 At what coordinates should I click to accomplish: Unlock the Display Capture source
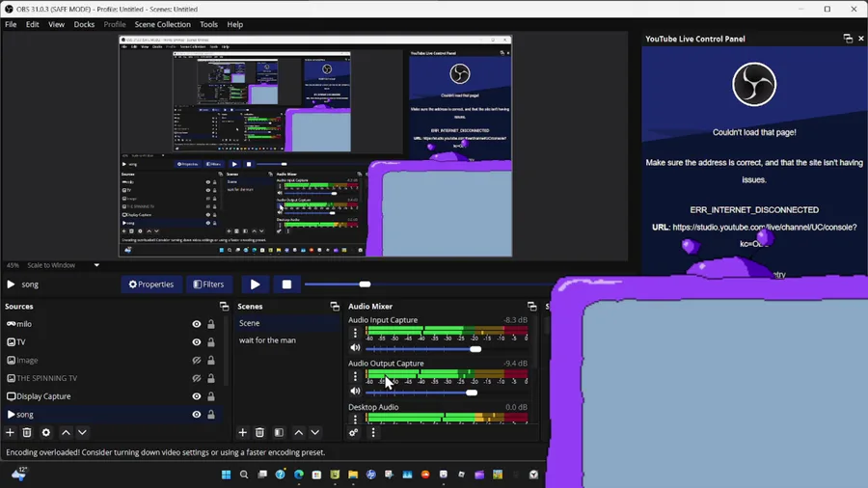[x=211, y=396]
